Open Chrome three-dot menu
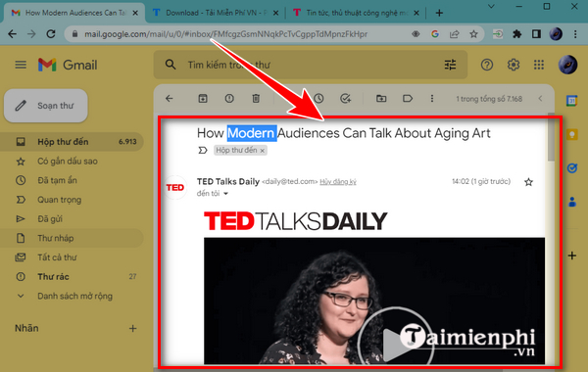The image size is (588, 372). click(x=575, y=34)
